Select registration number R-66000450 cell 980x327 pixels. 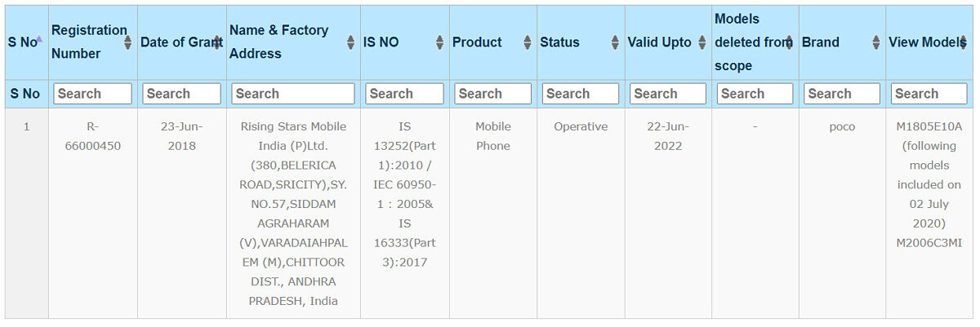pyautogui.click(x=93, y=136)
